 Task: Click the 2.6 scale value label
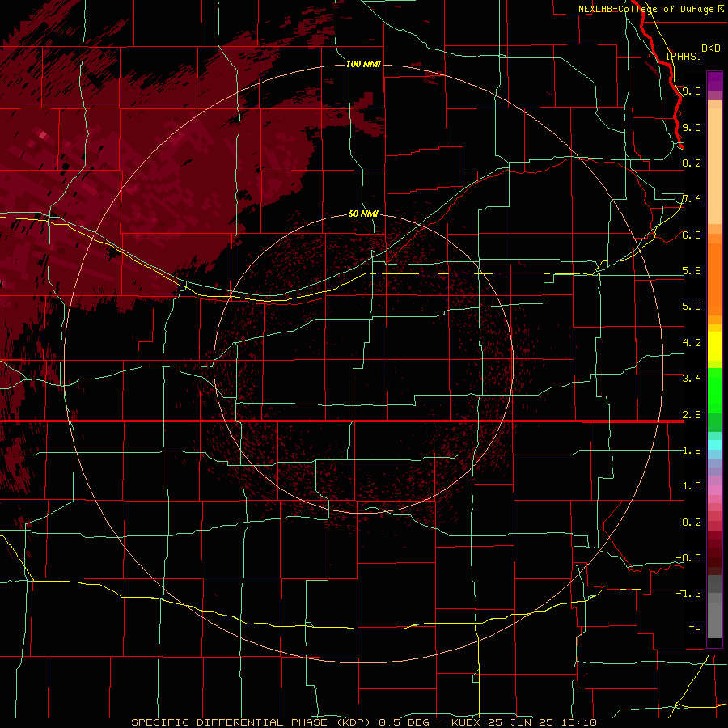click(x=692, y=415)
